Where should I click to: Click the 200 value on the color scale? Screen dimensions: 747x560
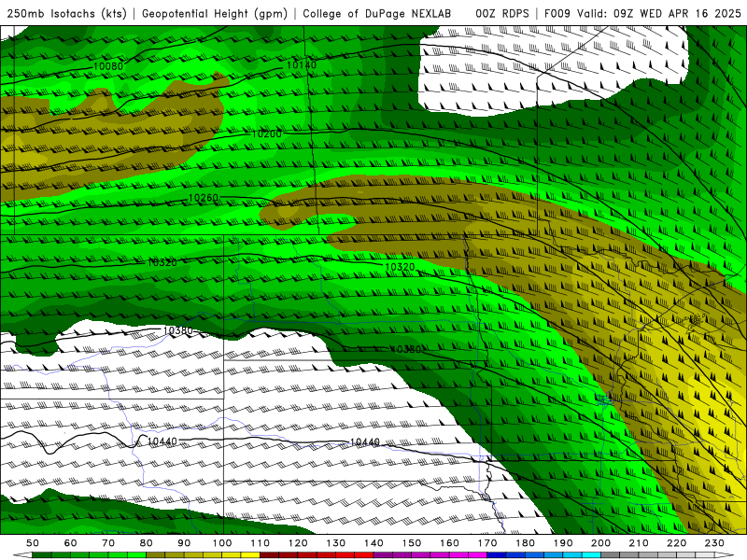[601, 543]
